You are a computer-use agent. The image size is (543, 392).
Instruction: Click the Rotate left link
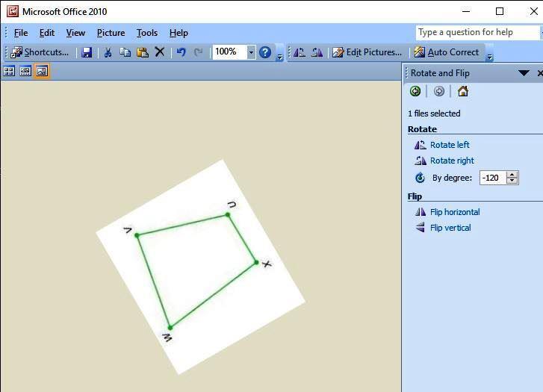(x=450, y=145)
